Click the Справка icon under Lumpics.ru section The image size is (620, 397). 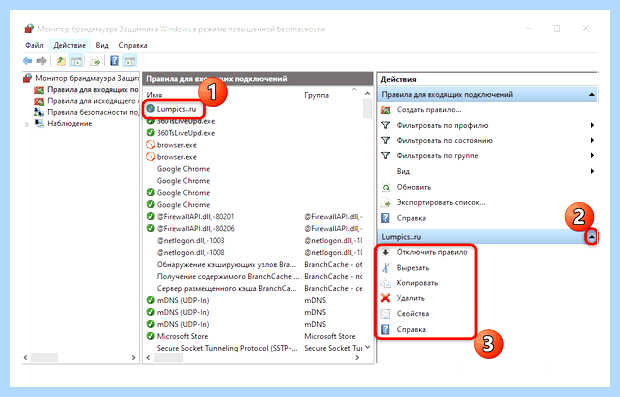[x=386, y=329]
